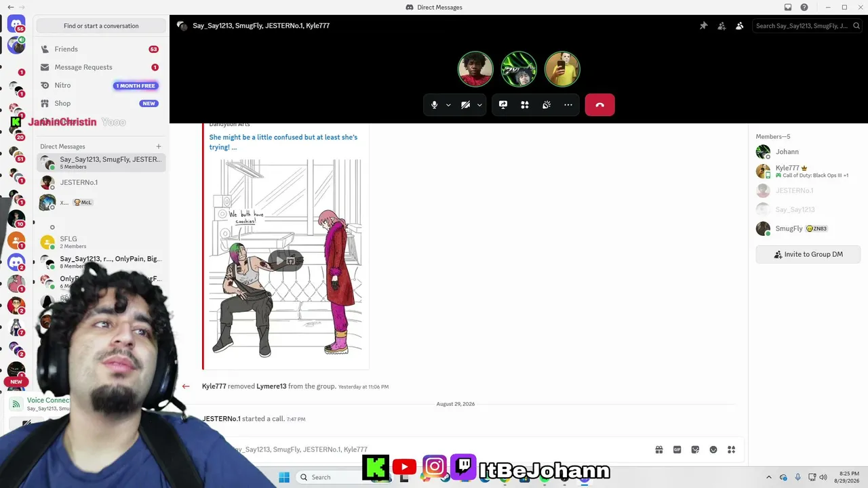Screen dimensions: 868x488
Task: Open the volume control in system tray
Action: click(823, 477)
